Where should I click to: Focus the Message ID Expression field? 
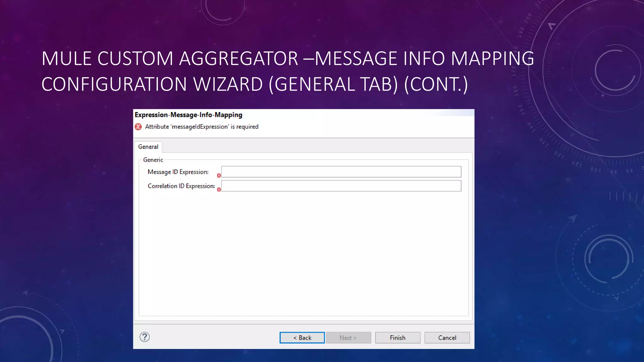[x=341, y=172]
